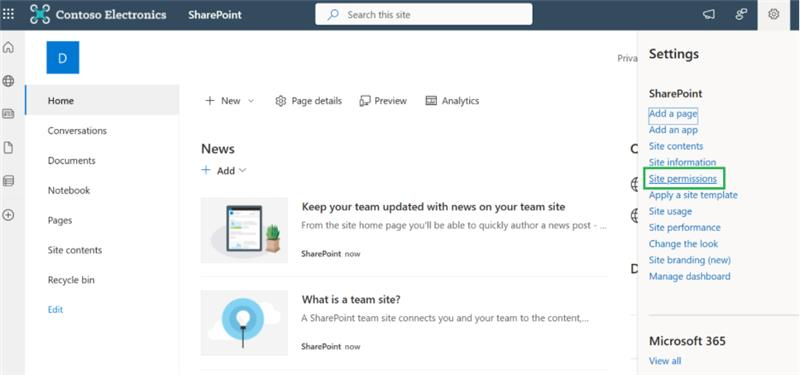Click the Preview toolbar button

(383, 101)
